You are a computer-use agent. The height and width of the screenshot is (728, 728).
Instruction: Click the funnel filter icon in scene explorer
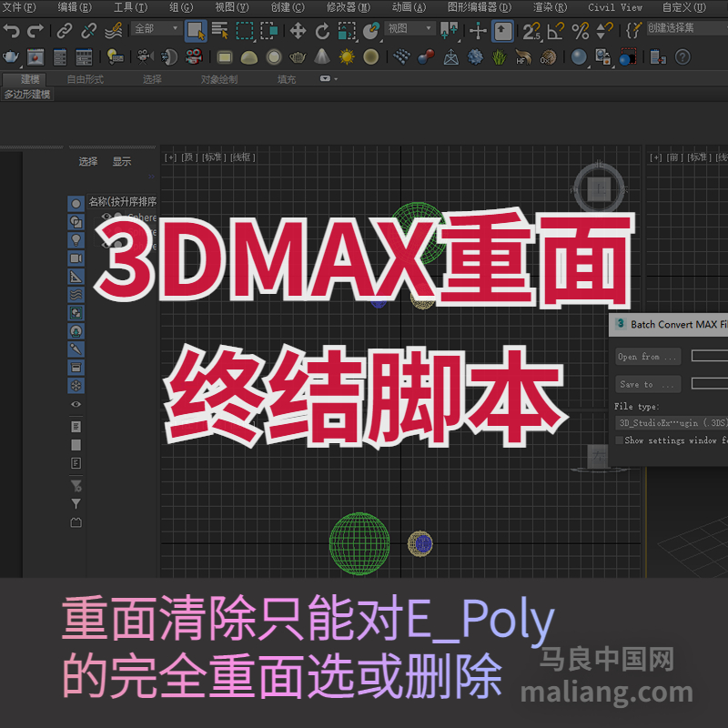pos(76,504)
